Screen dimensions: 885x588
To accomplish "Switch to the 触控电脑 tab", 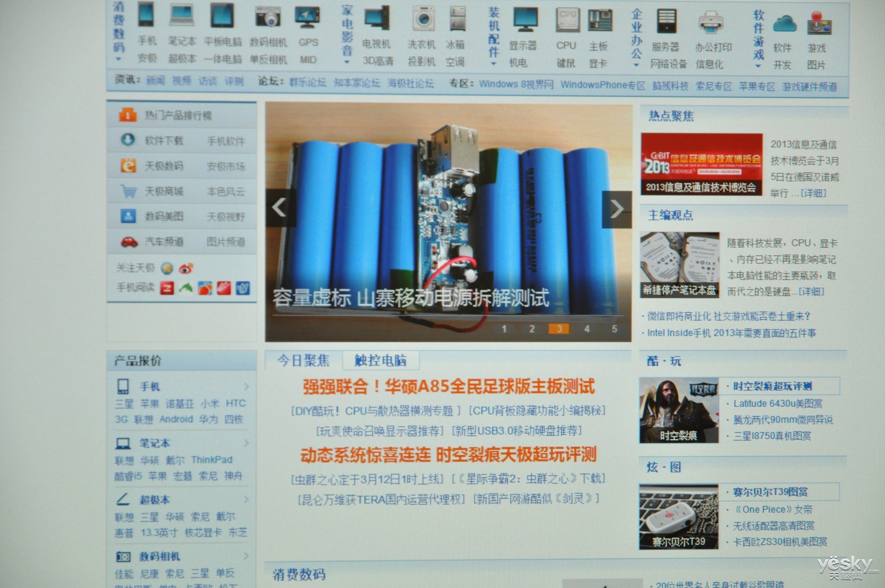I will 381,361.
